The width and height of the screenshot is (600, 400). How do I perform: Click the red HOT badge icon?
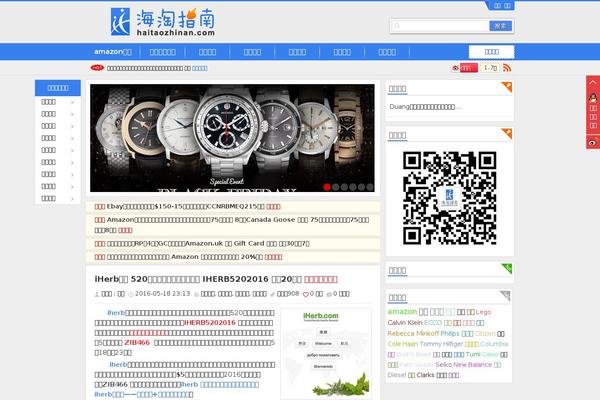[x=97, y=68]
